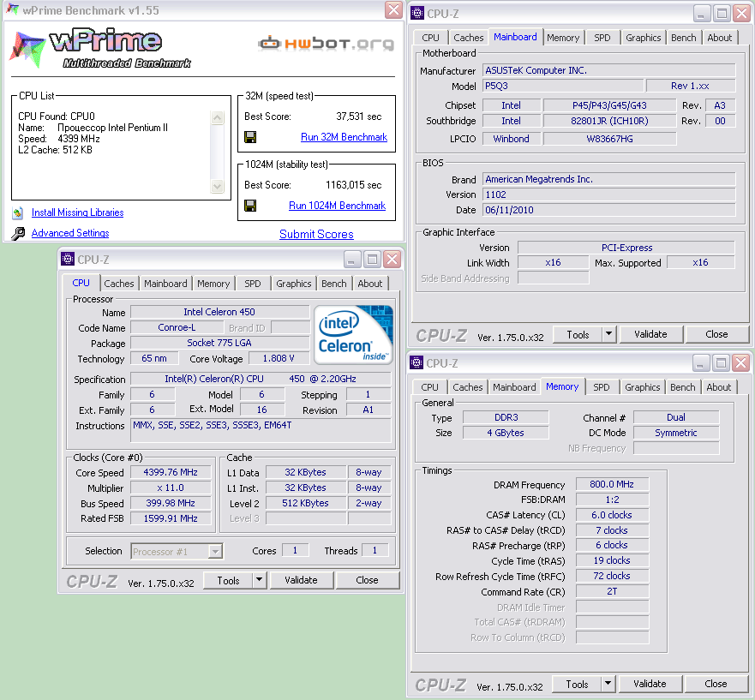
Task: Click the Advanced Settings wrench icon
Action: 18,234
